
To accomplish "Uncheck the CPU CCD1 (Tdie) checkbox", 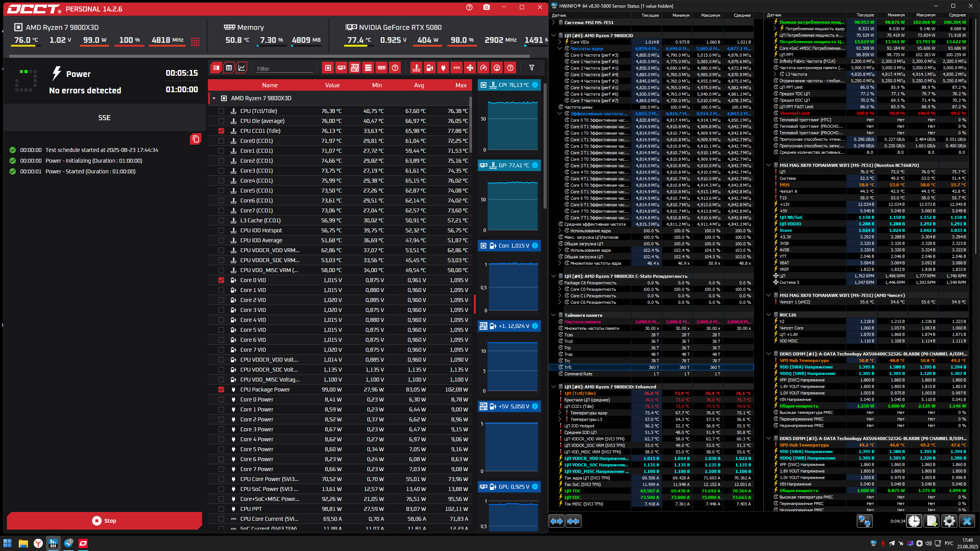I will (221, 131).
